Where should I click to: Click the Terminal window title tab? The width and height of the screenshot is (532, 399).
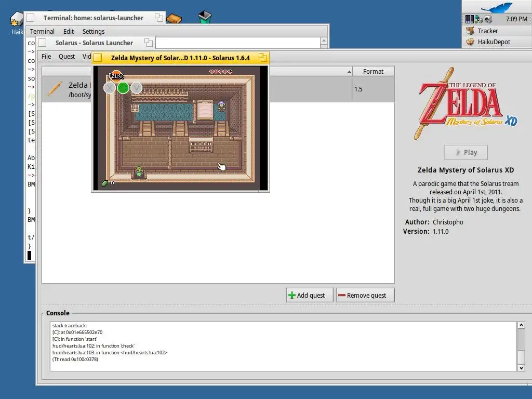click(94, 18)
